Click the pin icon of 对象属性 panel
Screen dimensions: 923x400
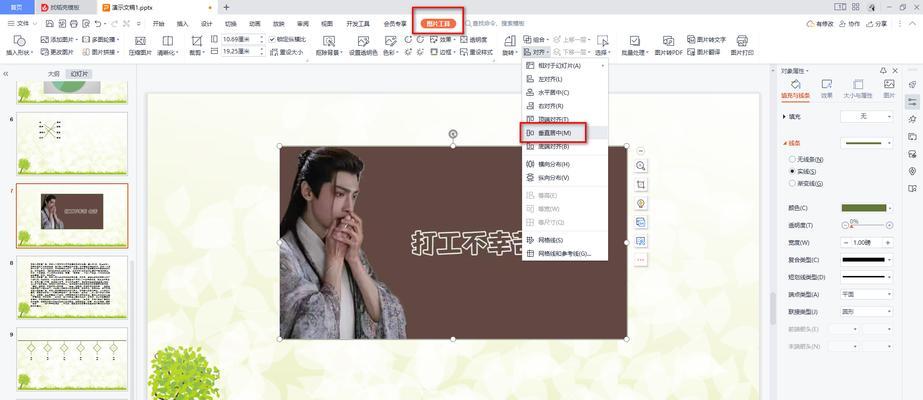[x=883, y=71]
